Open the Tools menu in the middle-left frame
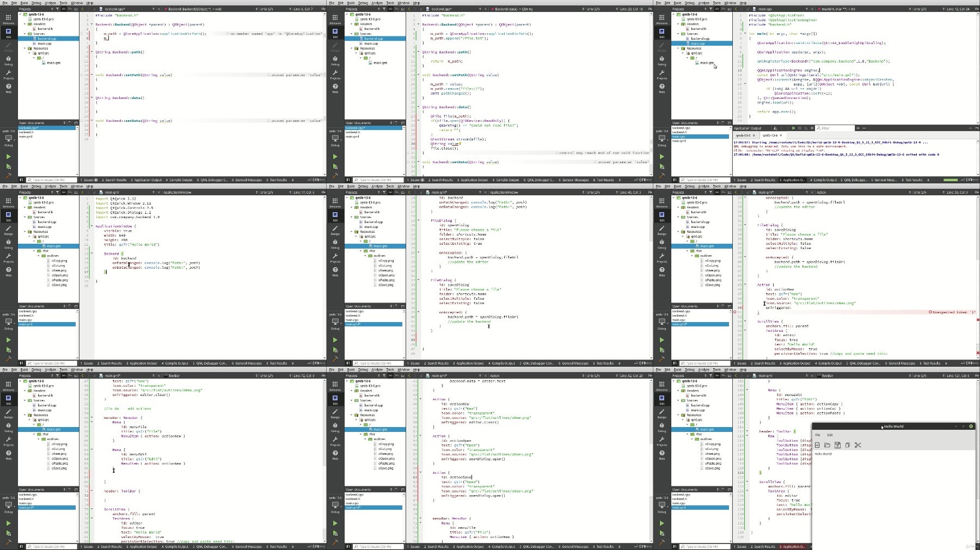The height and width of the screenshot is (550, 980). point(64,186)
